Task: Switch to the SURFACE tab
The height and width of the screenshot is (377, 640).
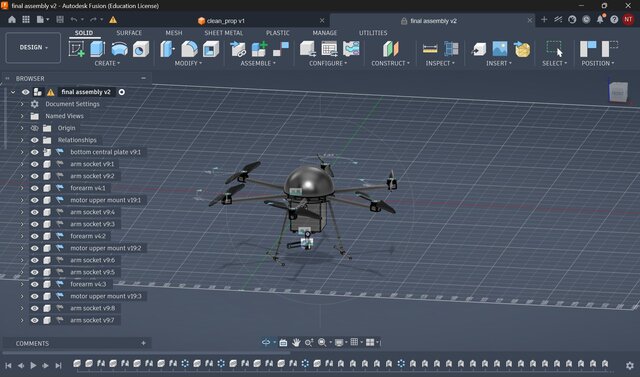Action: point(129,33)
